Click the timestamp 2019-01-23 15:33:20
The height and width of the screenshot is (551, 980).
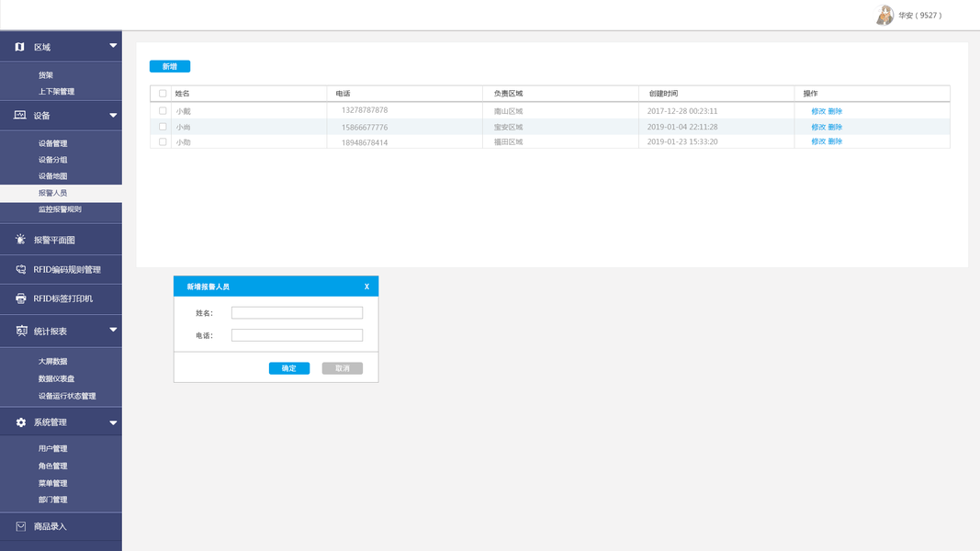(x=682, y=141)
